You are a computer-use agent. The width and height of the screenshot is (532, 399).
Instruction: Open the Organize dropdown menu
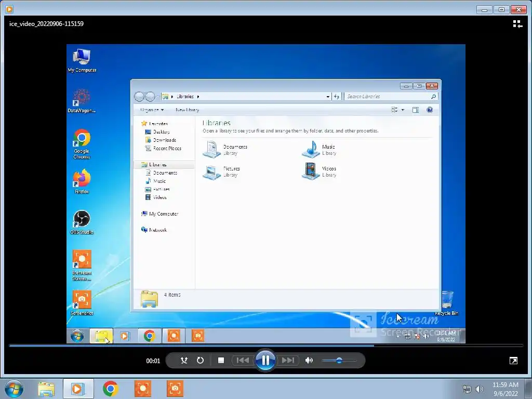(152, 110)
